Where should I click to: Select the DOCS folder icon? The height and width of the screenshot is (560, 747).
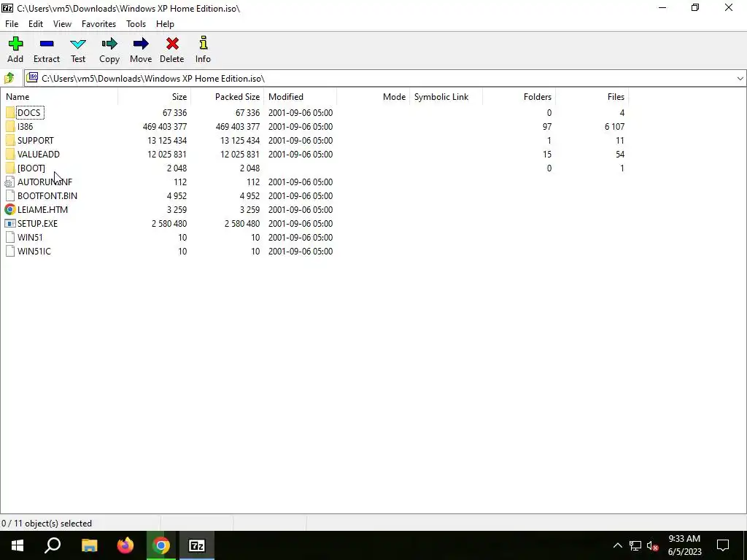10,113
